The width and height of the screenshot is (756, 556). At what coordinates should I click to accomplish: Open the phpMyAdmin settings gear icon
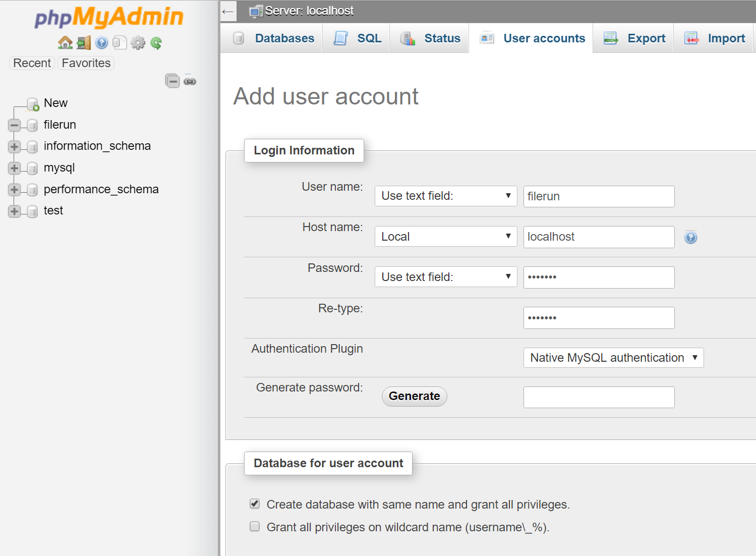point(138,42)
